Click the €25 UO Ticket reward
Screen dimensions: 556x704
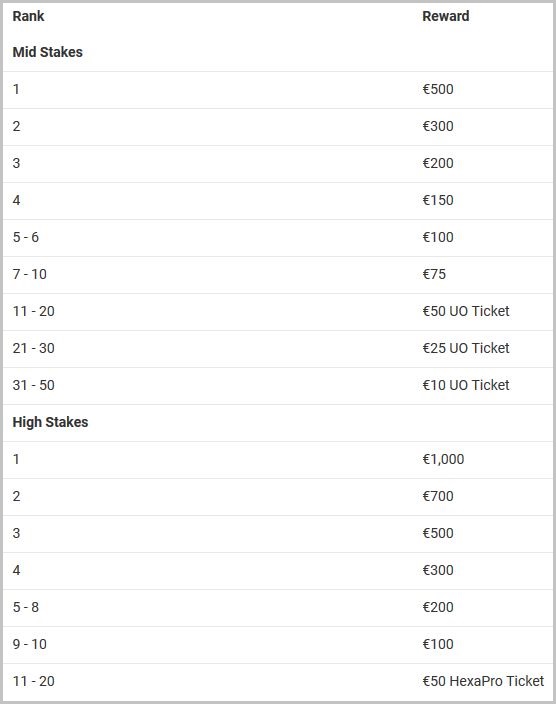(x=466, y=348)
